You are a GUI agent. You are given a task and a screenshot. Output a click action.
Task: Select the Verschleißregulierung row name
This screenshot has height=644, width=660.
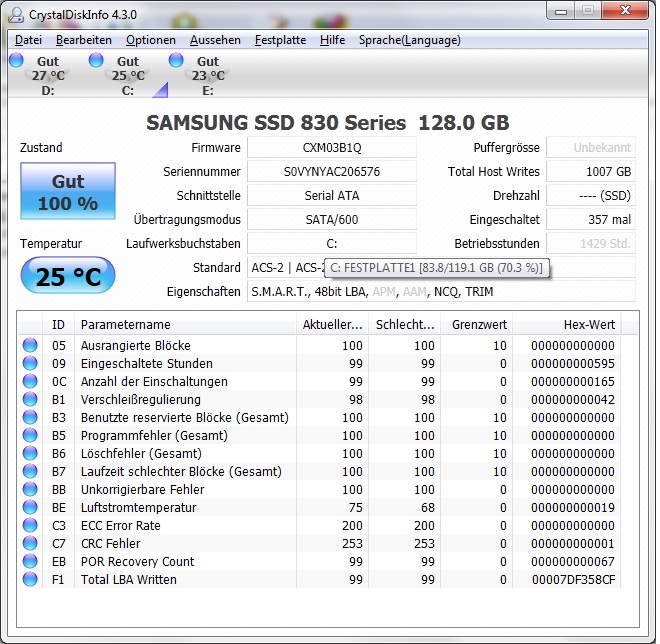coord(141,399)
